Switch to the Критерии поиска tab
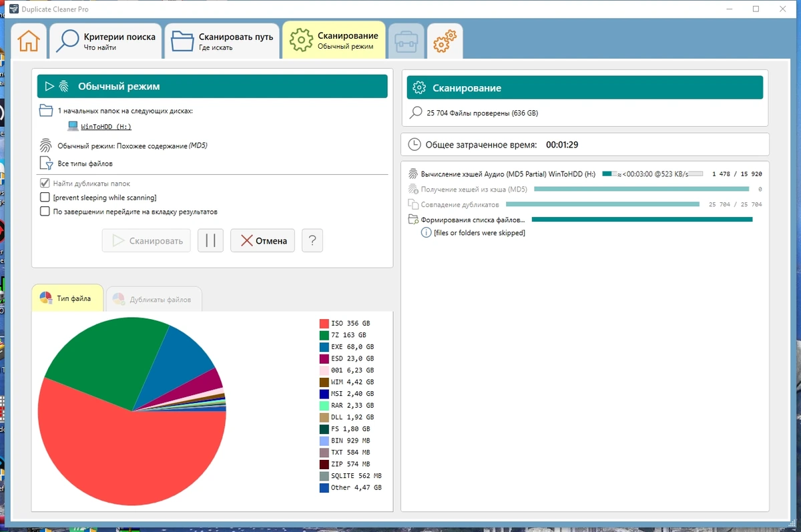This screenshot has width=801, height=532. [106, 41]
